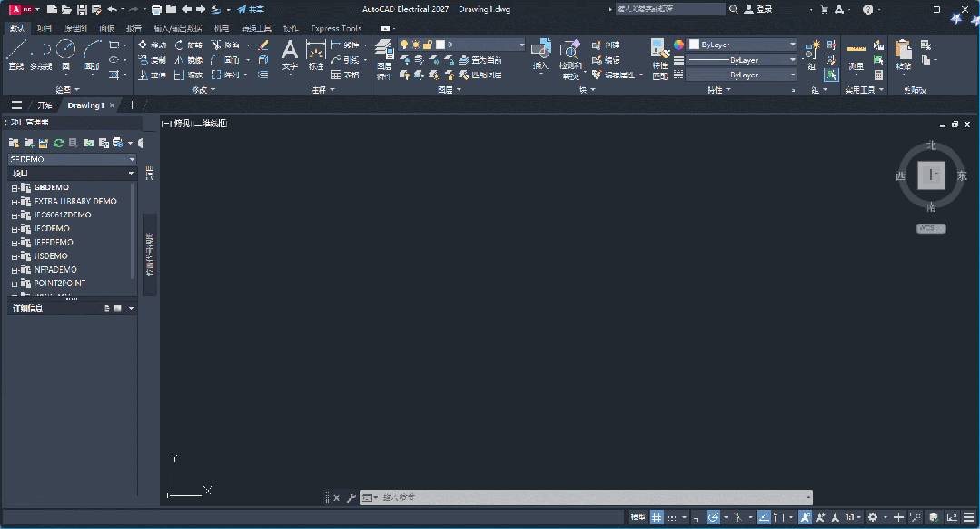The image size is (980, 529).
Task: Click the color wheel object color icon
Action: 678,45
